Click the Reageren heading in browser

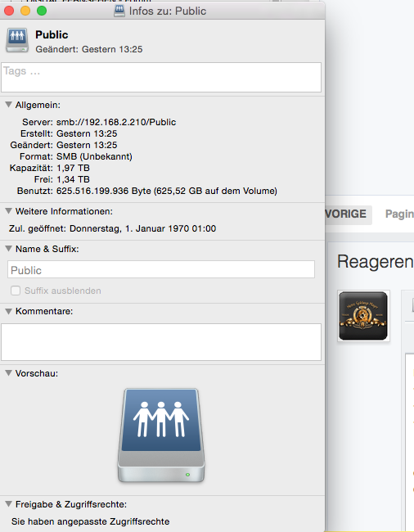pyautogui.click(x=376, y=262)
